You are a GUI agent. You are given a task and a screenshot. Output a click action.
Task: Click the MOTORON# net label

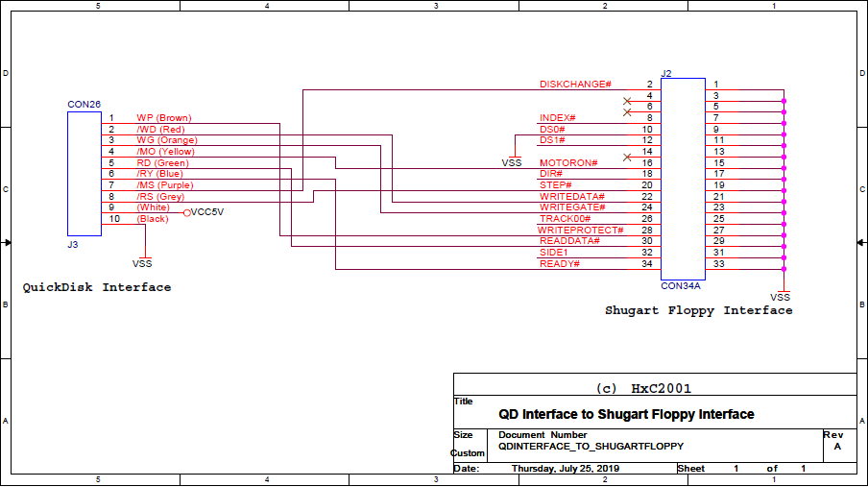[x=568, y=163]
